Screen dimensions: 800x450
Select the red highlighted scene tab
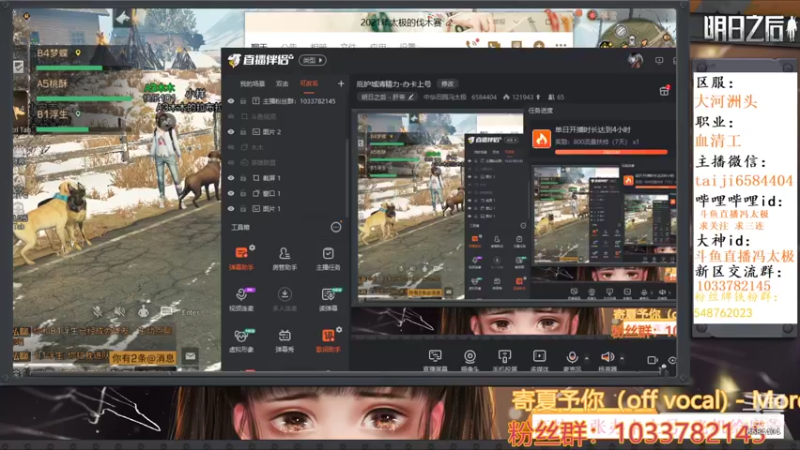point(309,84)
